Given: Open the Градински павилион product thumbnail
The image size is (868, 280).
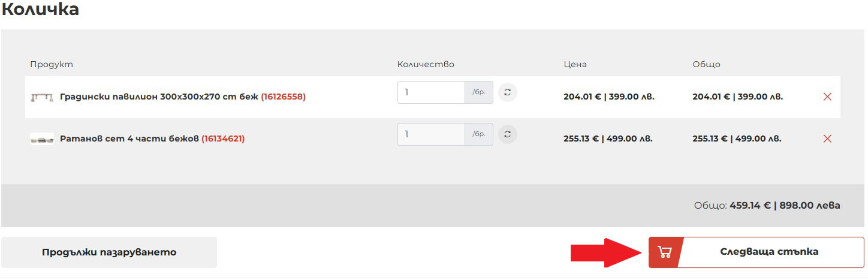Looking at the screenshot, I should 42,97.
